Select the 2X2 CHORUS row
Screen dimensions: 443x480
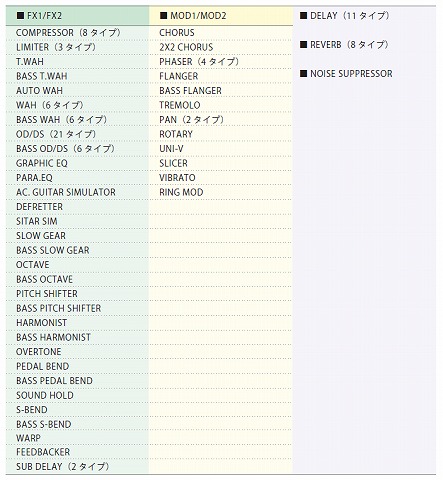221,47
